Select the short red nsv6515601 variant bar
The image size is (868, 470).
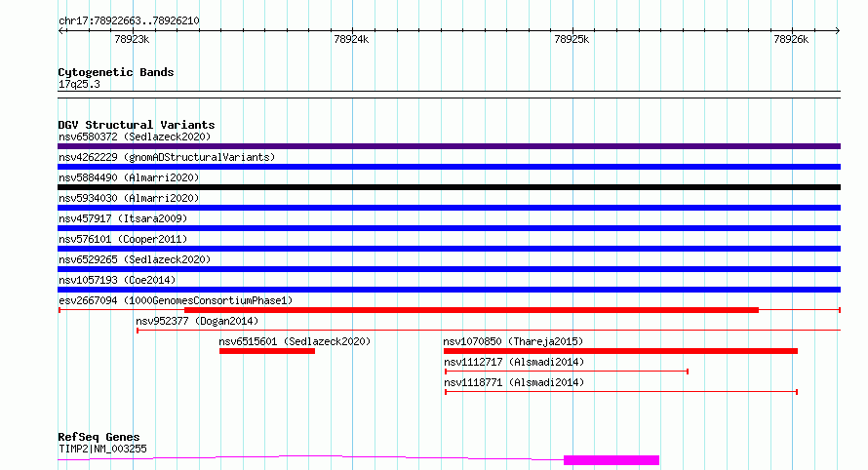point(267,351)
